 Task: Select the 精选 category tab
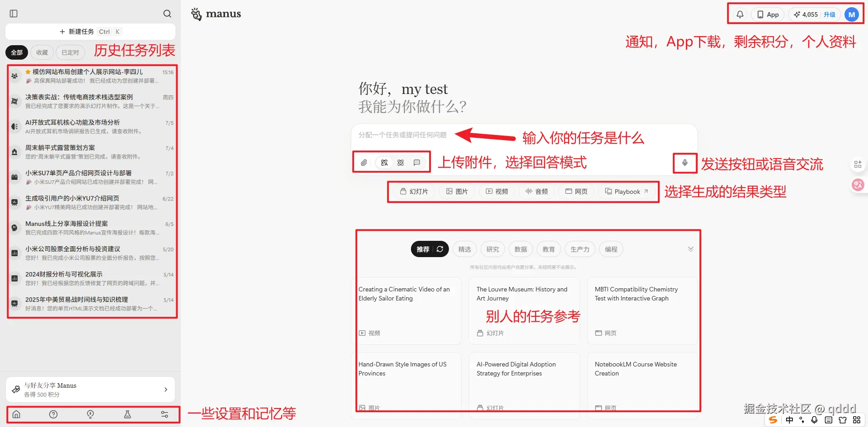click(x=465, y=249)
